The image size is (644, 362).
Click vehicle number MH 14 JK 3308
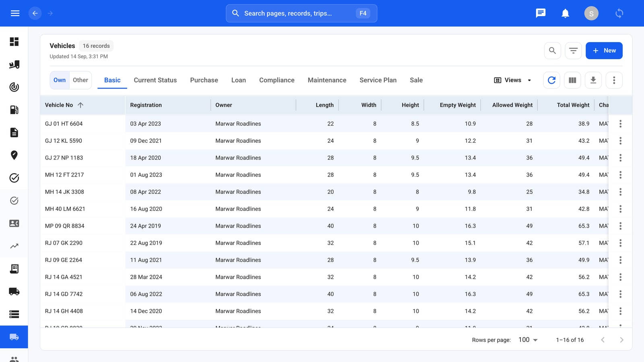(64, 192)
